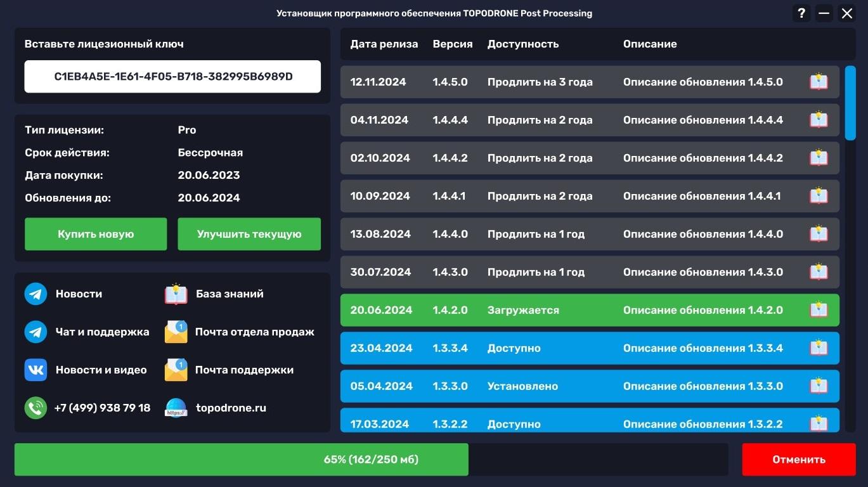Click Продлить на 3 года for 1.4.5.0
The width and height of the screenshot is (868, 487).
pyautogui.click(x=540, y=82)
